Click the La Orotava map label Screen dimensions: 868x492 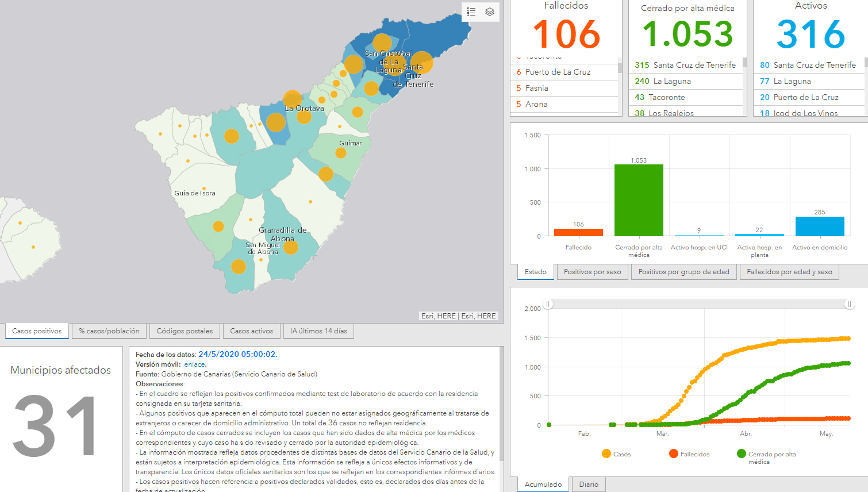coord(305,108)
